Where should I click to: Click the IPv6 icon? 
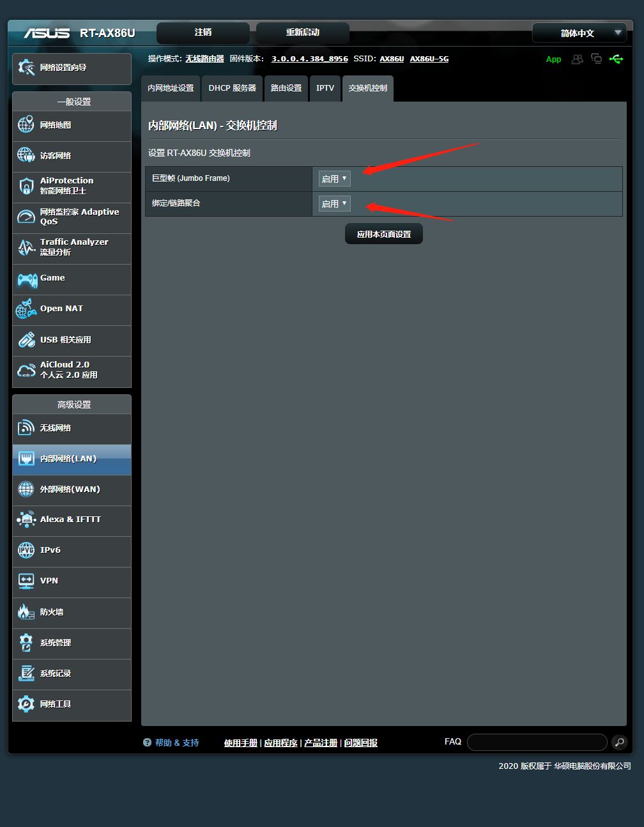[x=26, y=550]
